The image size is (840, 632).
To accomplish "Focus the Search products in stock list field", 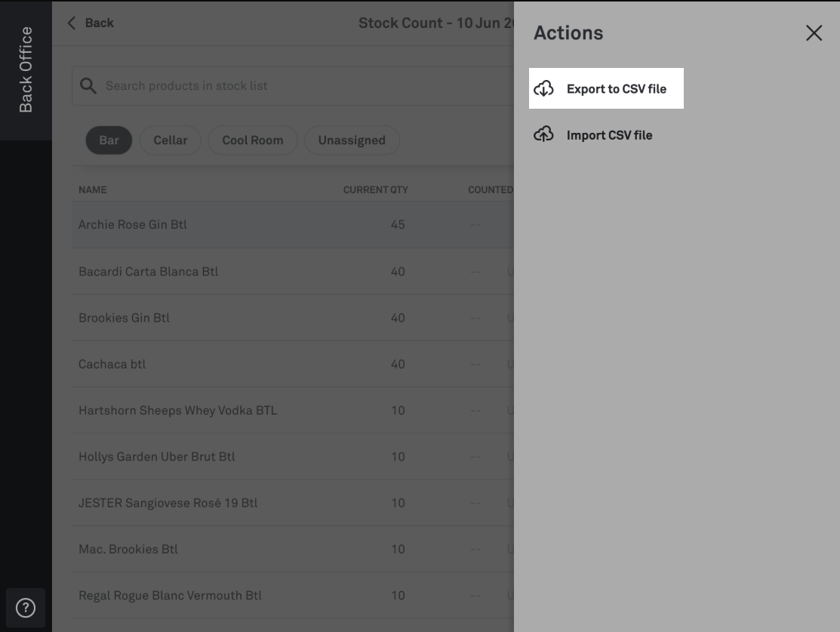I will pyautogui.click(x=293, y=86).
